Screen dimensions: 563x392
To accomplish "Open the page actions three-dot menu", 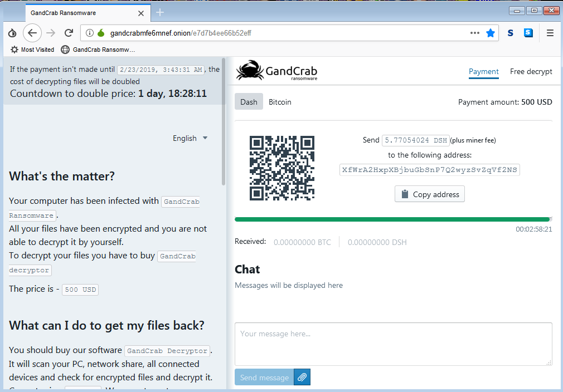I will pyautogui.click(x=475, y=33).
